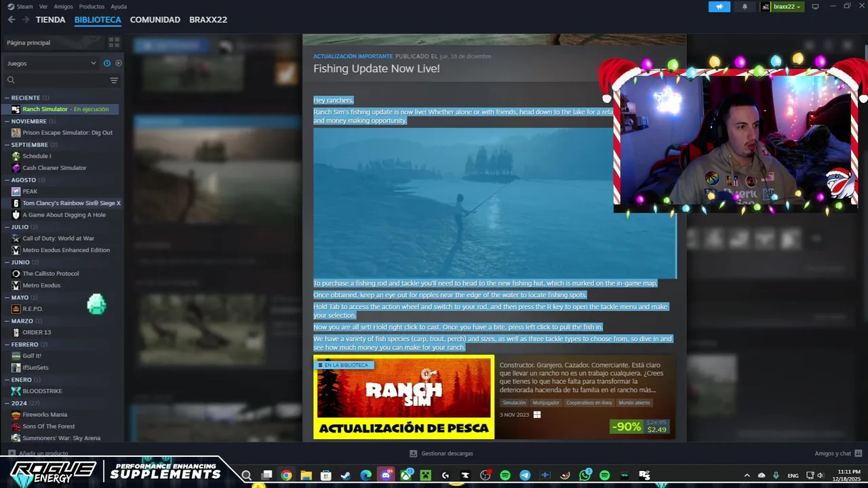Screen dimensions: 868x488
Task: Click the library search magnifier icon
Action: (11, 80)
